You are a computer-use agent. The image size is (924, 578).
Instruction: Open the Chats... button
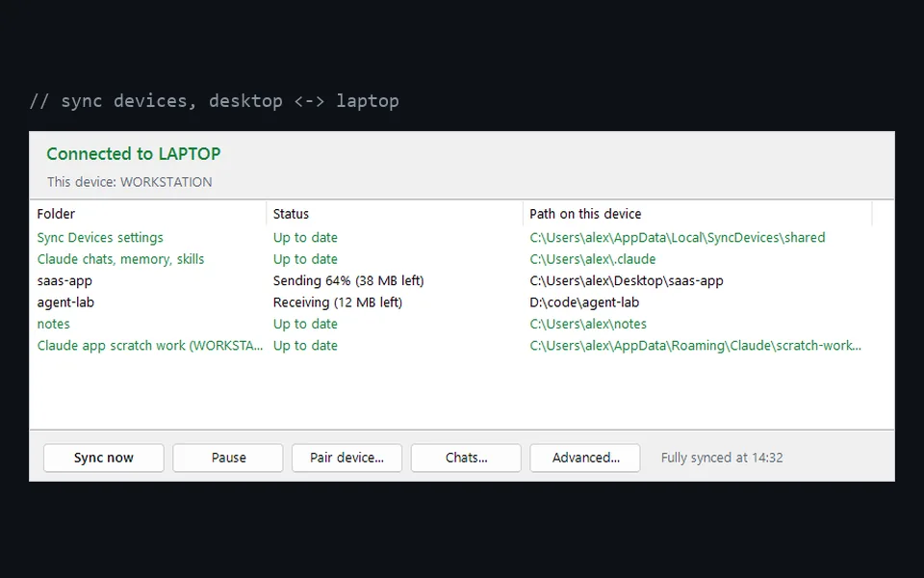click(x=466, y=458)
